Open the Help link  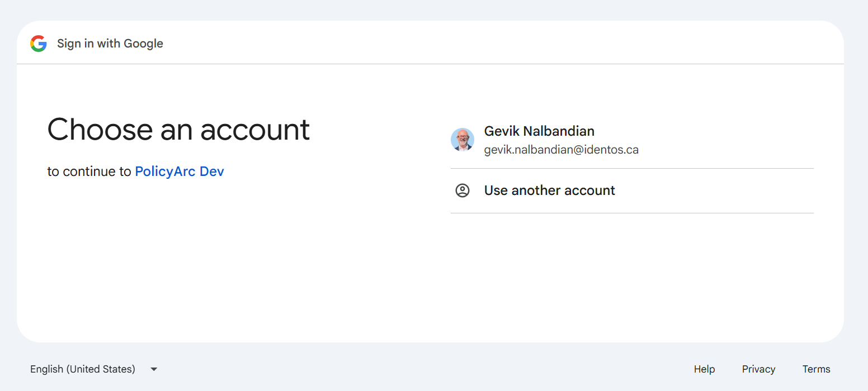tap(704, 369)
